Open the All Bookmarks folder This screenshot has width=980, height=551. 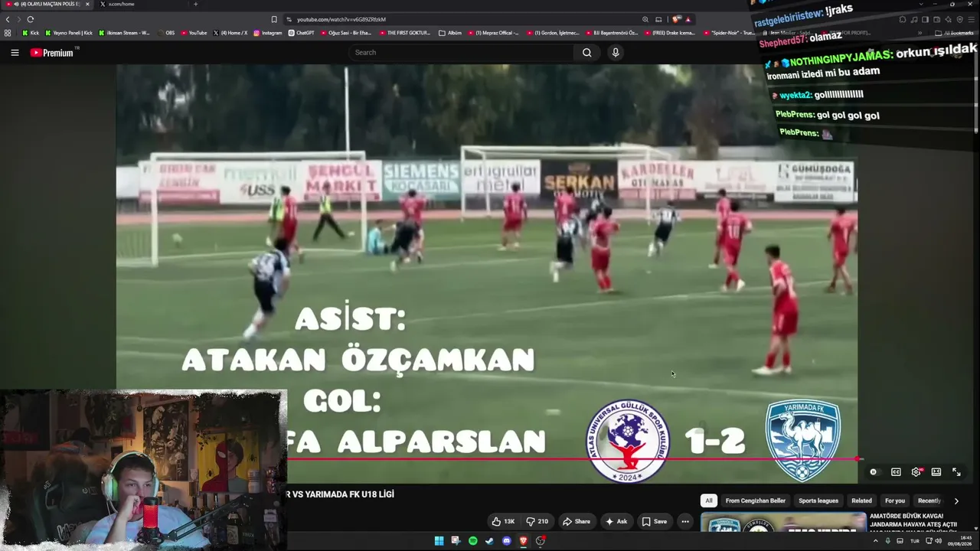[x=955, y=33]
